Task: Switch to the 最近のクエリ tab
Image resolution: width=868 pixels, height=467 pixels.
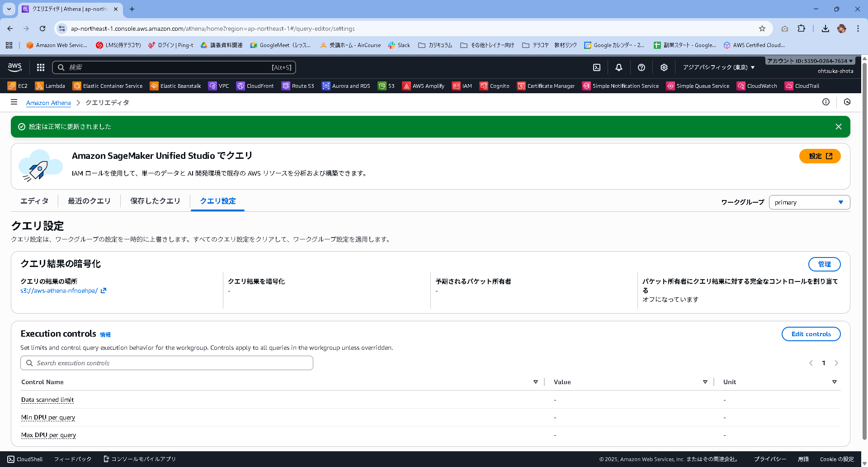Action: click(x=89, y=201)
